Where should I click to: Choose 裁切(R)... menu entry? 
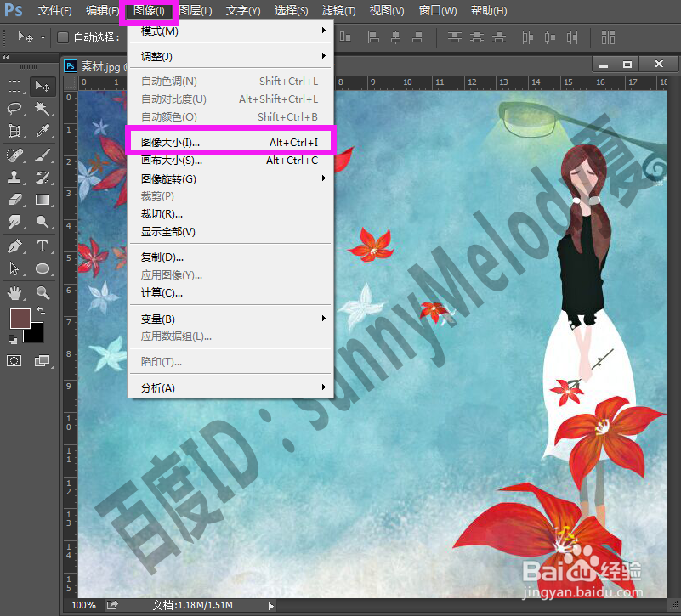(x=230, y=214)
